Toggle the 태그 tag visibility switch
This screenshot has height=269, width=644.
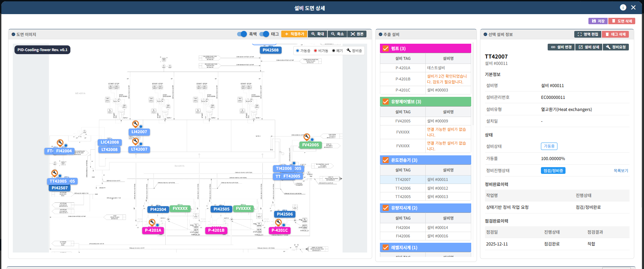coord(264,34)
